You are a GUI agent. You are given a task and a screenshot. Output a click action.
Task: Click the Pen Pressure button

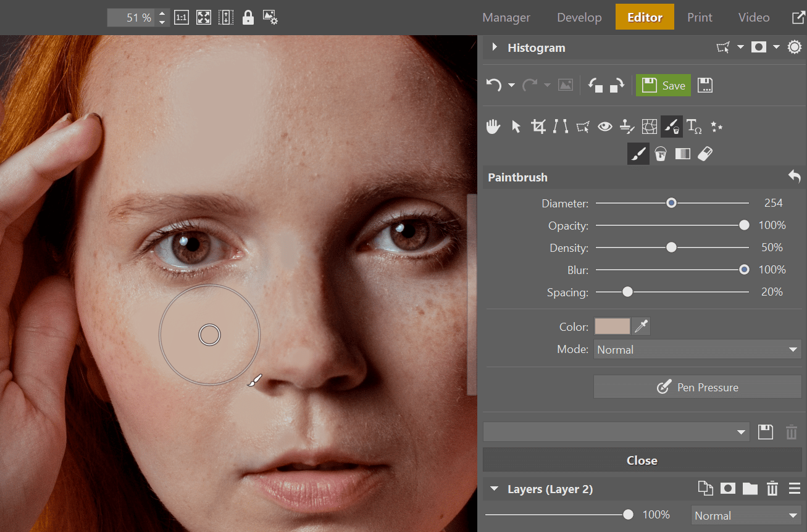[x=698, y=388]
